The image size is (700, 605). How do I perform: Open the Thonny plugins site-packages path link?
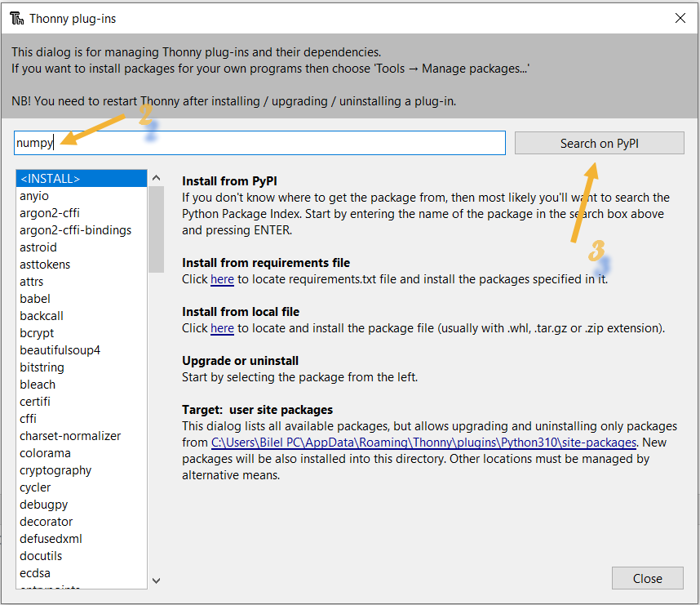pos(423,443)
